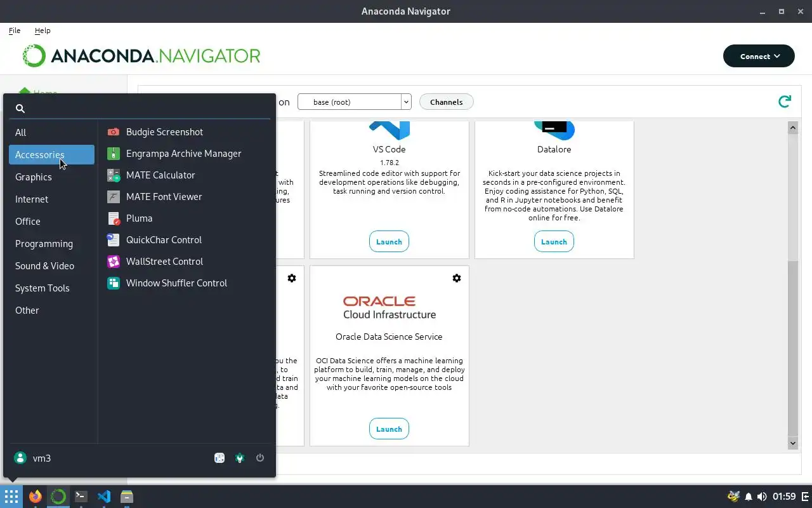
Task: Launch Engrampa Archive Manager
Action: [x=185, y=154]
